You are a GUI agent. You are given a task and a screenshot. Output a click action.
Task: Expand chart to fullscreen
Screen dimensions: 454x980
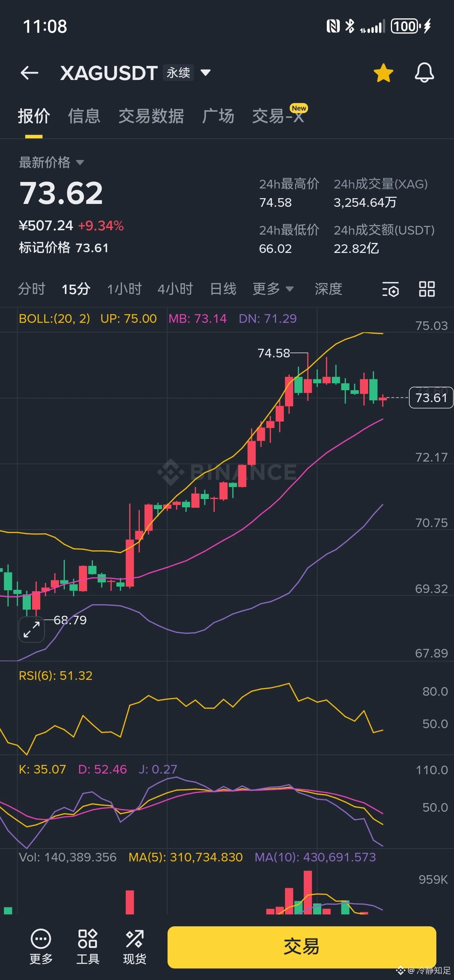(x=32, y=629)
